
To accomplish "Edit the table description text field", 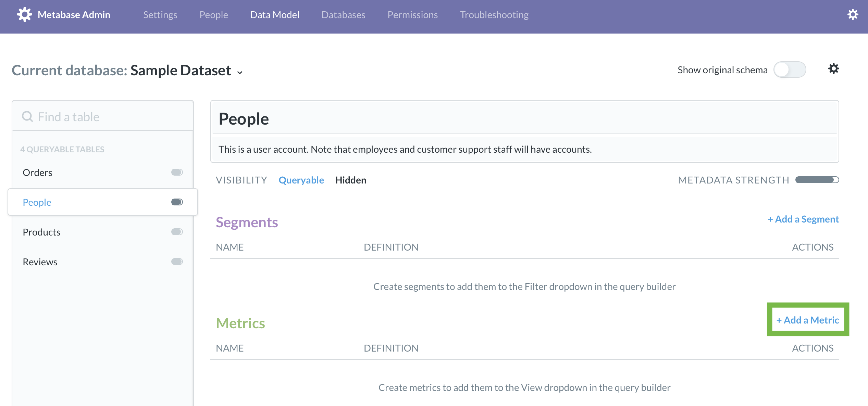I will coord(524,149).
